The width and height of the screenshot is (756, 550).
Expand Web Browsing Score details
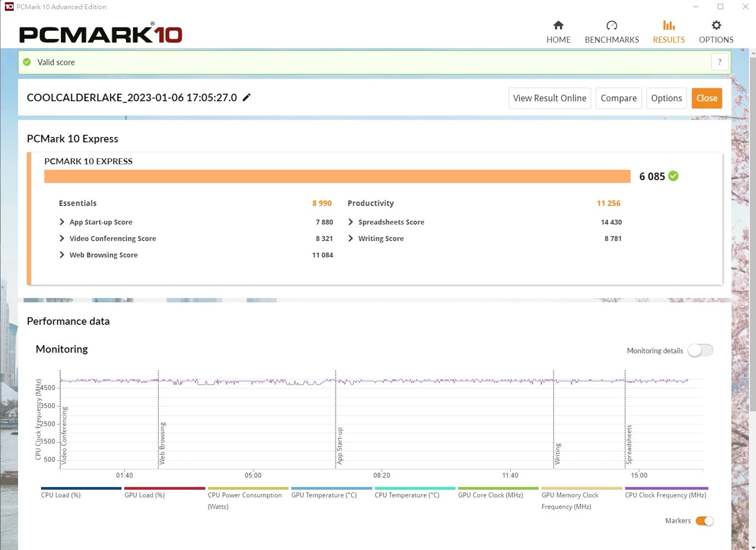(x=62, y=255)
